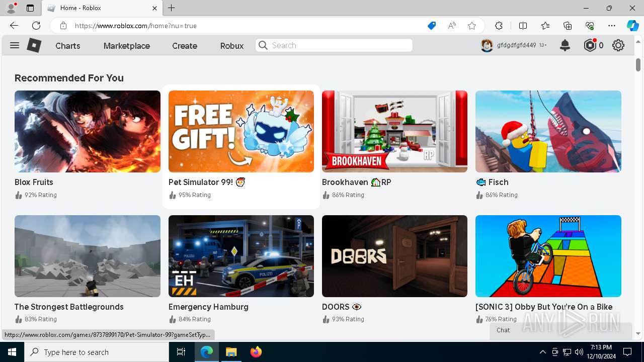This screenshot has width=644, height=362.
Task: Open the Favorites list icon
Action: [545, 26]
